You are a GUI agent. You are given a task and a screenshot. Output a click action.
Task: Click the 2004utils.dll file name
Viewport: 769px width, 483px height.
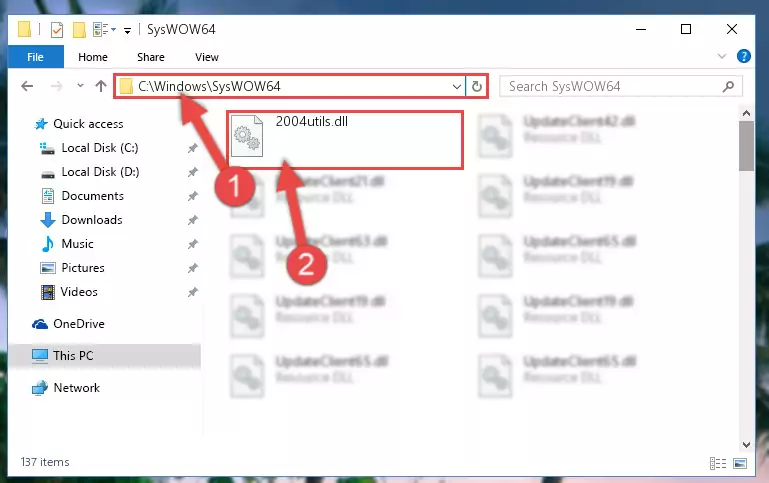(x=312, y=122)
